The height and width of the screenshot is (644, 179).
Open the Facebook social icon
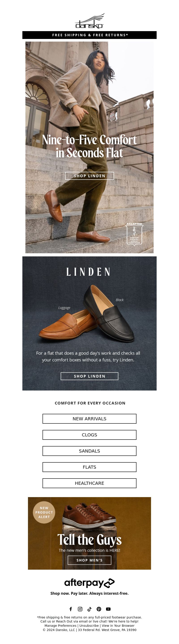pos(71,609)
